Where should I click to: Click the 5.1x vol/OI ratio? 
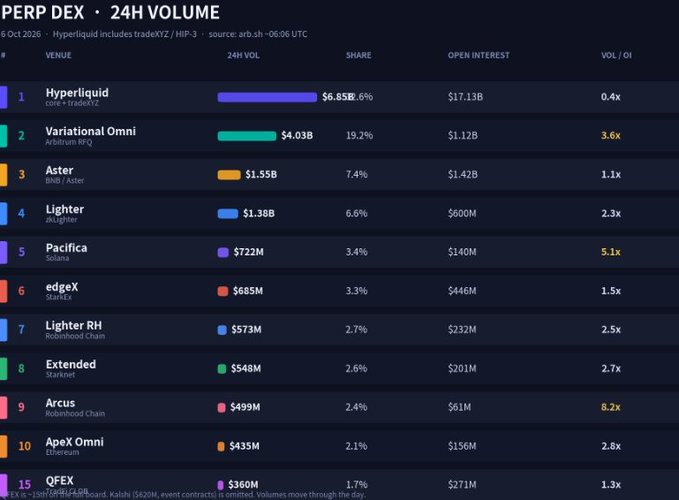click(611, 252)
